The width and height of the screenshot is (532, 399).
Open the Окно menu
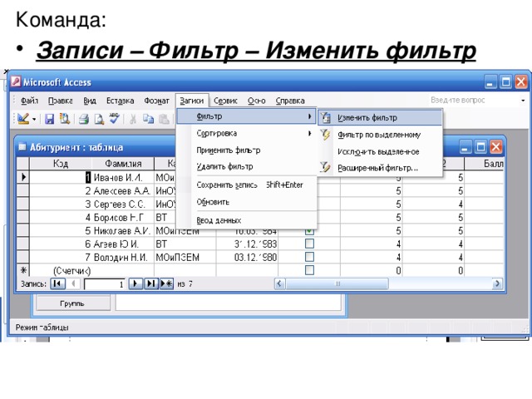pos(257,101)
